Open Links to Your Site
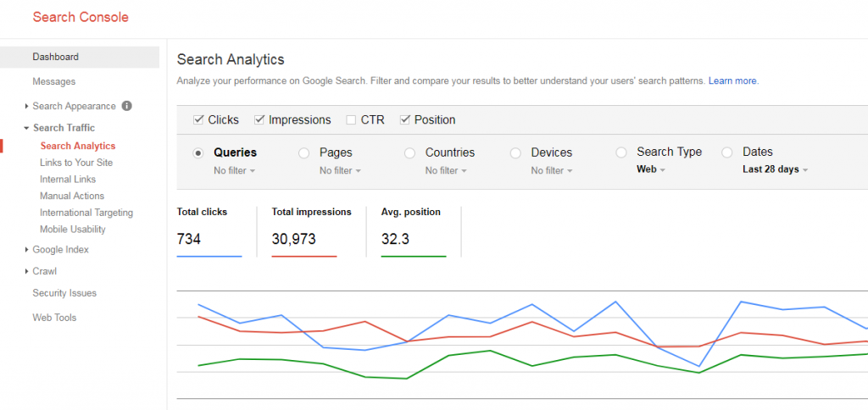Screen dimensions: 868x410 click(x=76, y=163)
